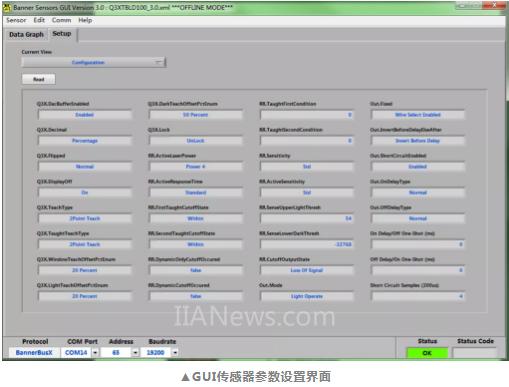
Task: Click the green OK status indicator
Action: [427, 353]
